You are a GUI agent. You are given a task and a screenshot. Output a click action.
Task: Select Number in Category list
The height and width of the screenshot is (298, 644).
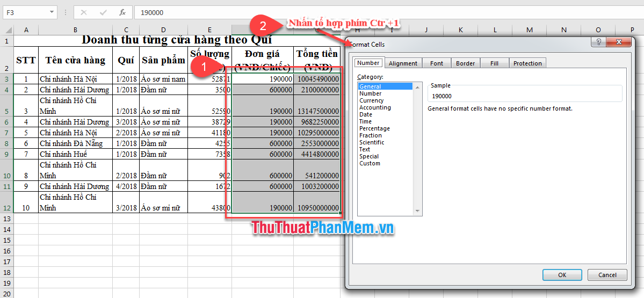pyautogui.click(x=385, y=93)
